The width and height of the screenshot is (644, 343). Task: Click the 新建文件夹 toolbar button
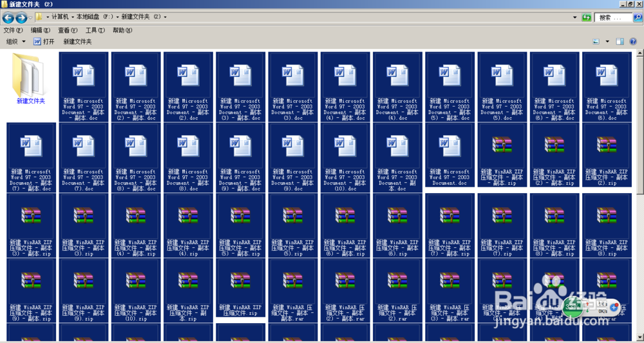[x=77, y=41]
